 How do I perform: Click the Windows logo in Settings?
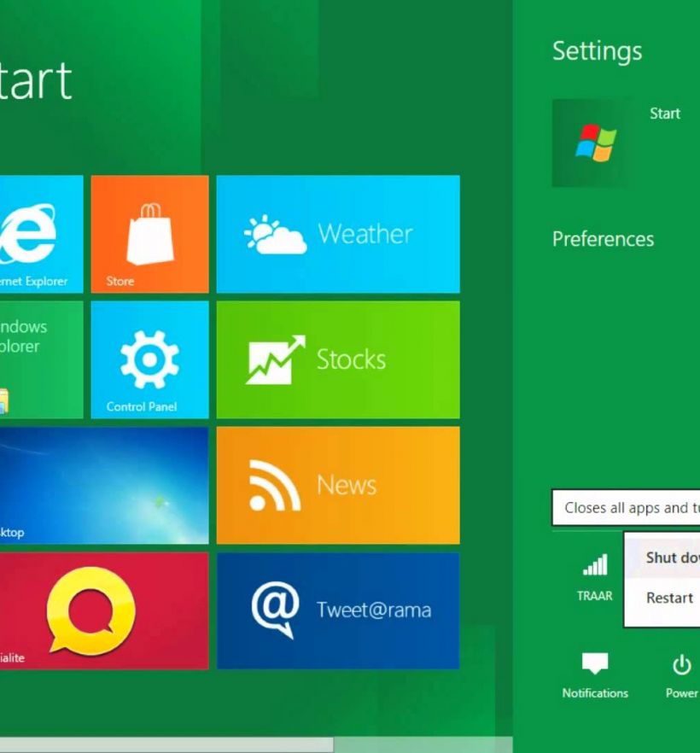click(x=595, y=143)
